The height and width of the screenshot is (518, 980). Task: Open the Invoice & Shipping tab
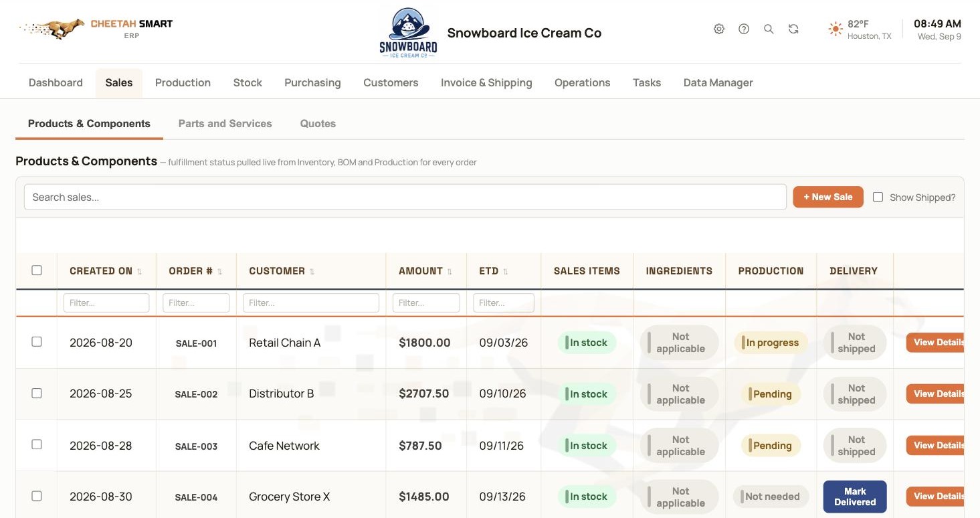(x=486, y=82)
